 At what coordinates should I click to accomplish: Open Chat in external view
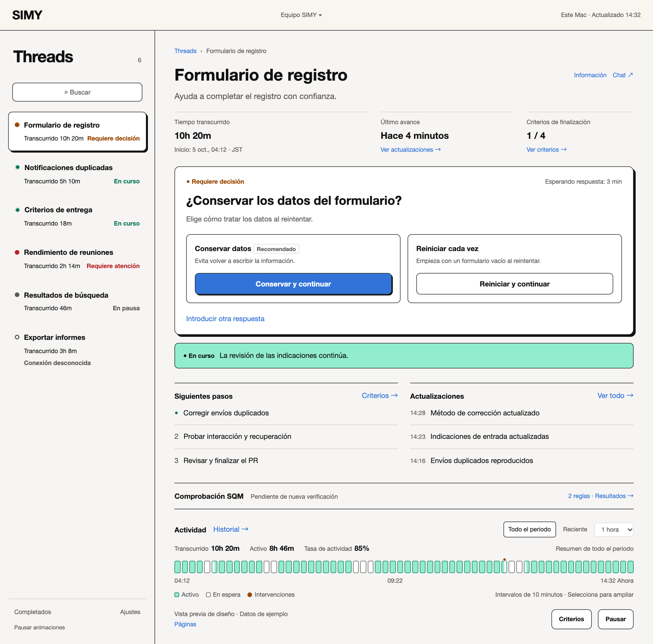pos(623,75)
